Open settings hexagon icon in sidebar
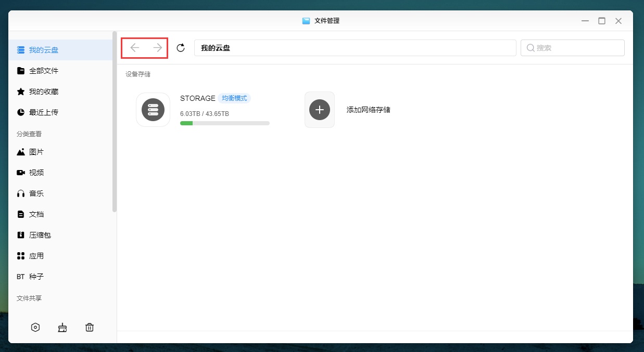644x352 pixels. click(x=35, y=327)
